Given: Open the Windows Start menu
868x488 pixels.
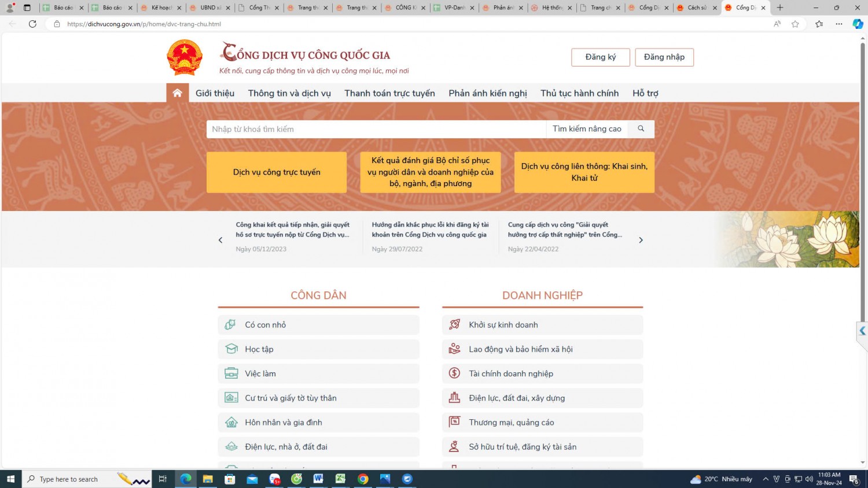Looking at the screenshot, I should tap(10, 479).
